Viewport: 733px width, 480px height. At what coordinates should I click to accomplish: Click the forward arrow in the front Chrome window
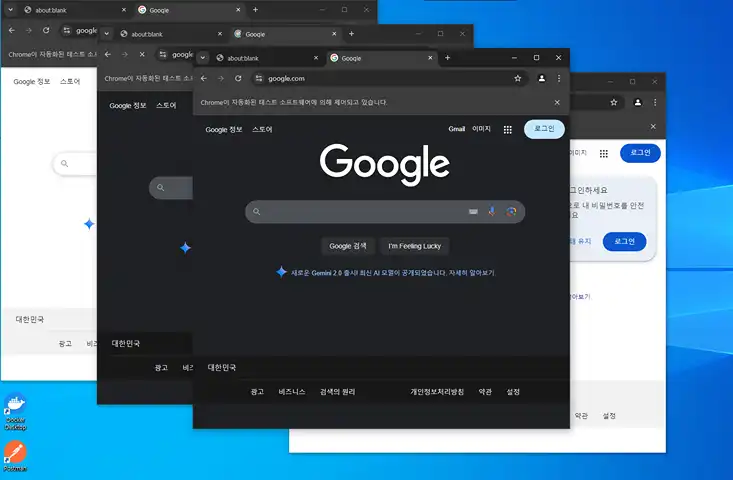[x=221, y=79]
